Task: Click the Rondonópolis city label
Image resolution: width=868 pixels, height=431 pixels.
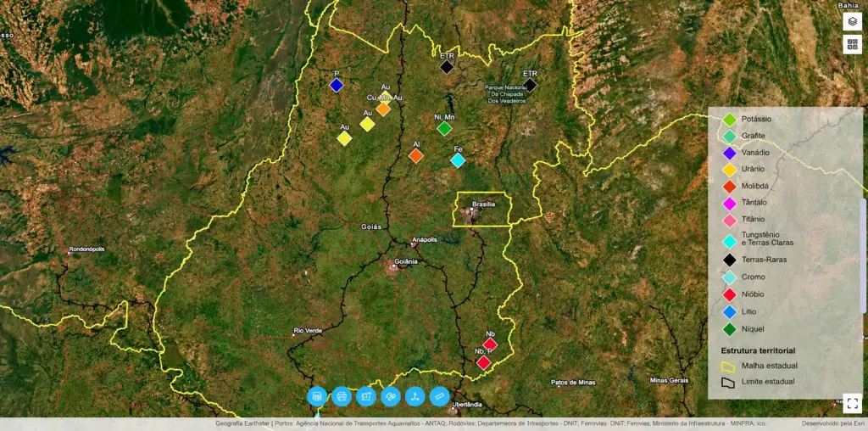Action: point(86,249)
